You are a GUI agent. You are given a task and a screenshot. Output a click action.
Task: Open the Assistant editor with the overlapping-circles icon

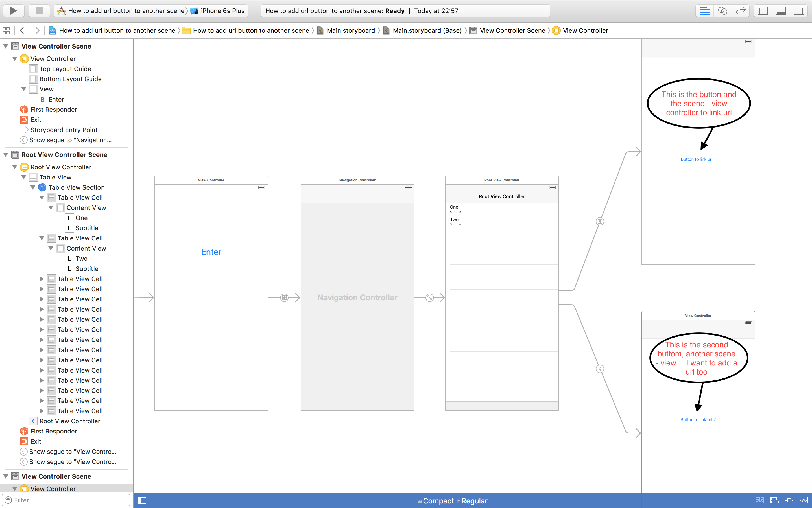click(x=722, y=11)
